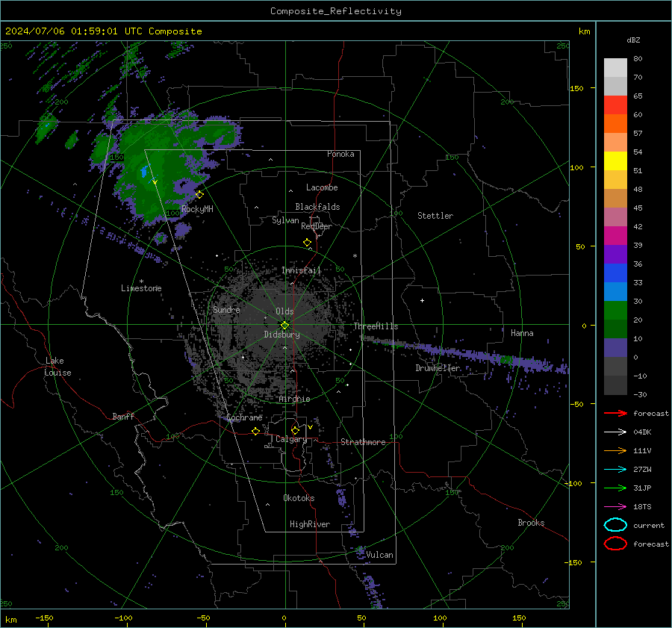Click the 30 dBZ light blue swatch
672x628 pixels.
point(615,291)
